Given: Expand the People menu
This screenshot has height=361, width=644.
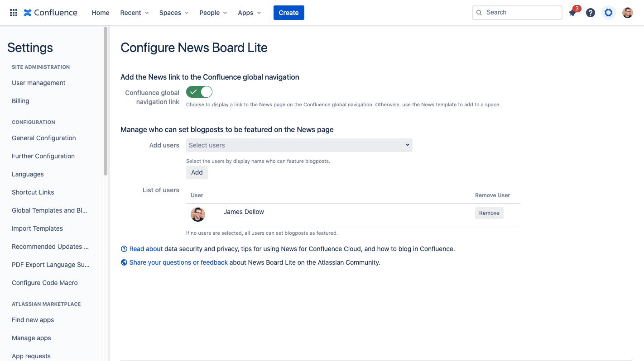Looking at the screenshot, I should (x=213, y=13).
